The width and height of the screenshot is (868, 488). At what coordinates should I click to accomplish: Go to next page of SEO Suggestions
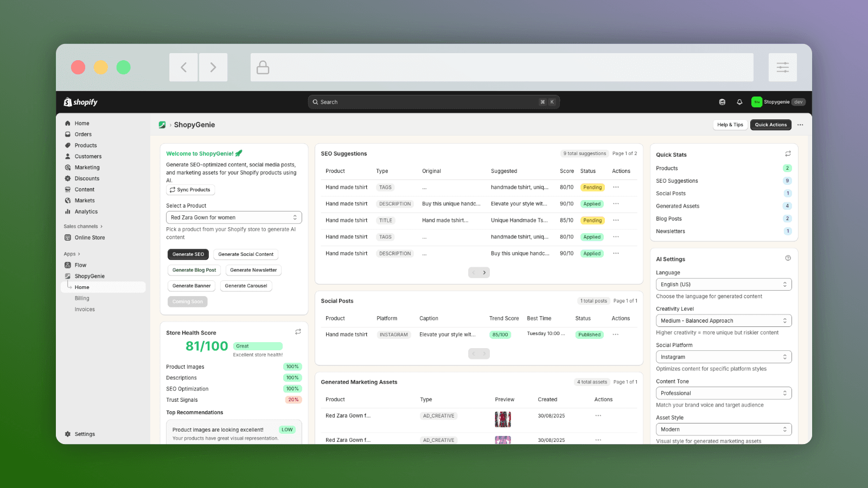(484, 273)
